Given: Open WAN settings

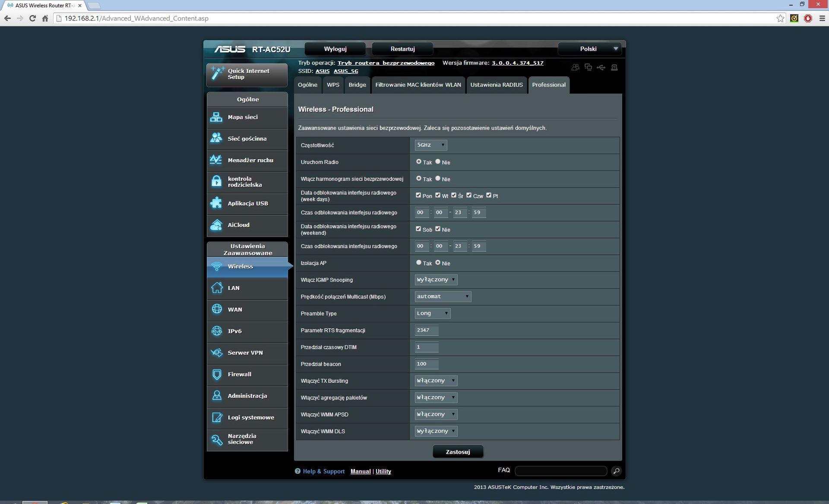Looking at the screenshot, I should (247, 310).
